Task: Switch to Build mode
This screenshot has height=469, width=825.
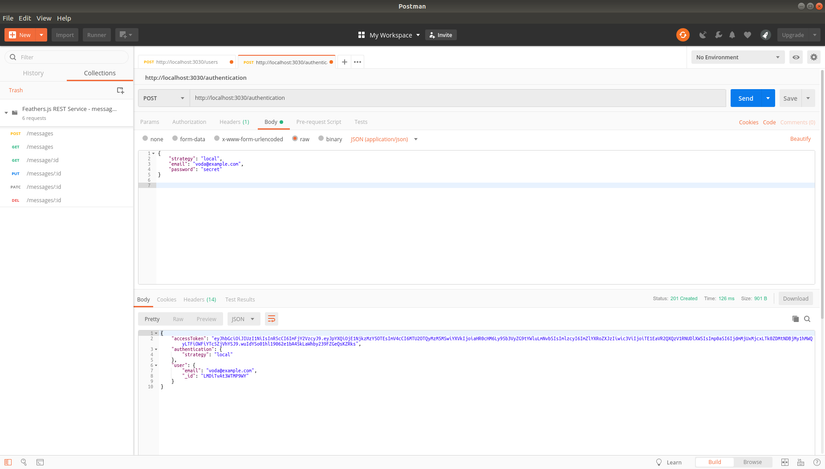Action: coord(715,462)
